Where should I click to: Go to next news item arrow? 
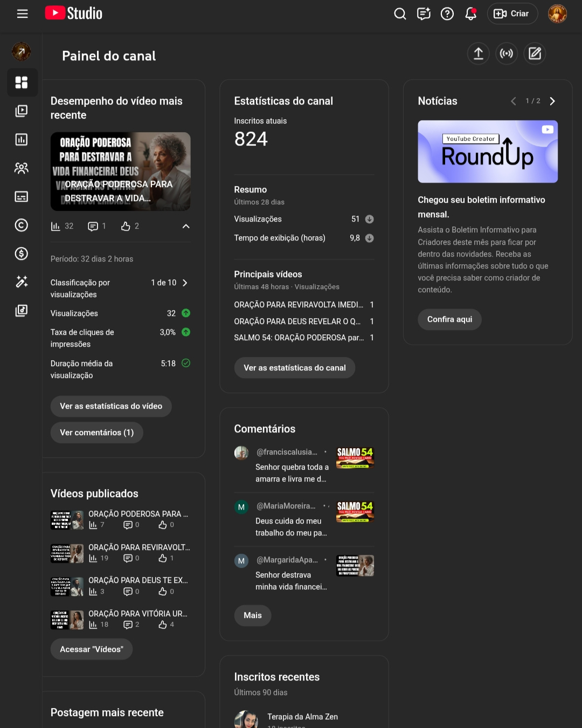(552, 101)
